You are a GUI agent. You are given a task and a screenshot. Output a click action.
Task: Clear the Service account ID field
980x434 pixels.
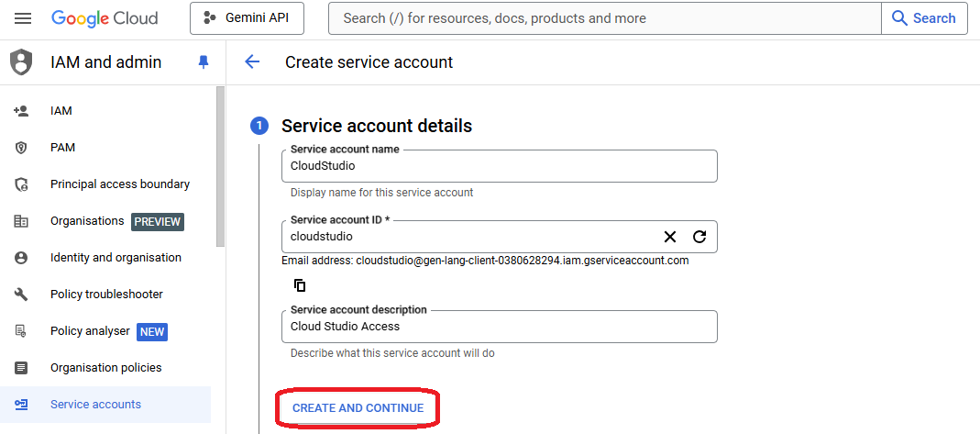[x=670, y=237]
